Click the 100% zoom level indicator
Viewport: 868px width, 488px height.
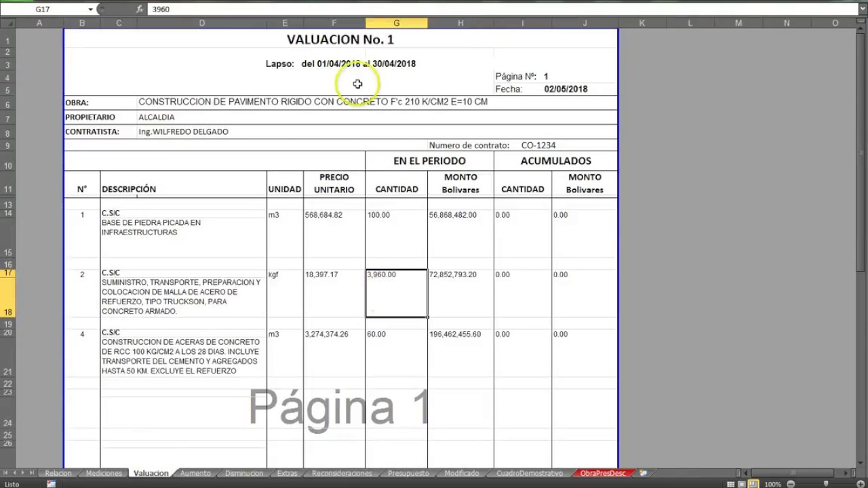[772, 484]
